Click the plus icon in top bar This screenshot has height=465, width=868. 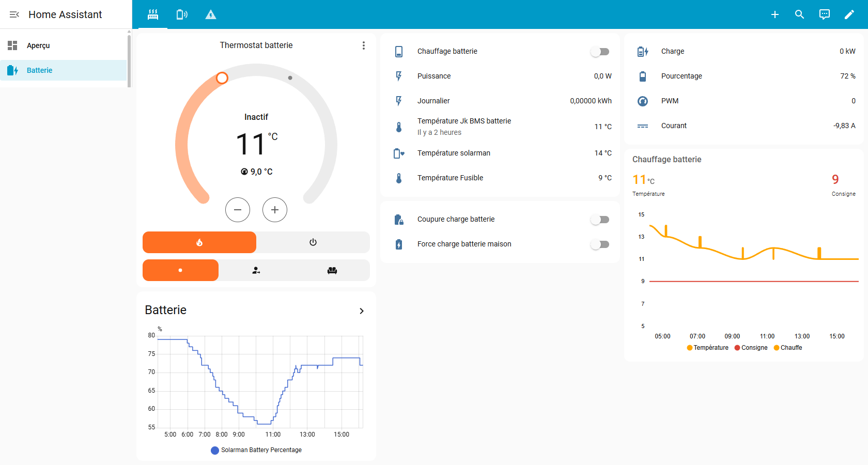[774, 14]
